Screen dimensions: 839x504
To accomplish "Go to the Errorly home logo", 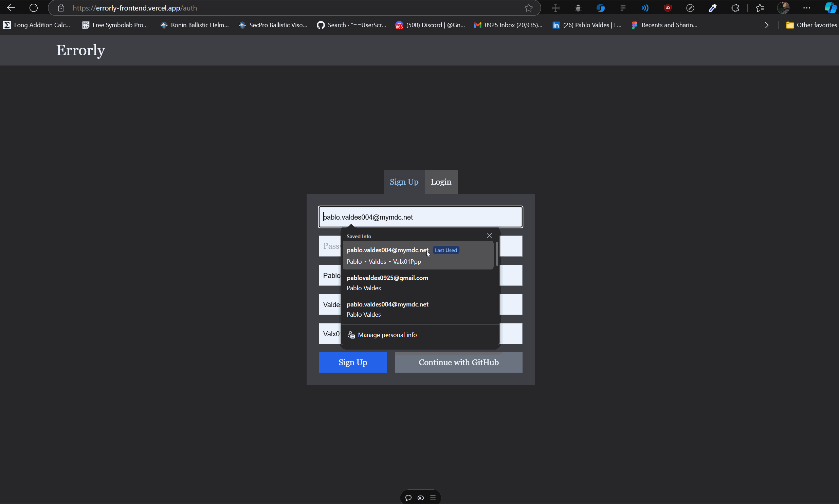I will pyautogui.click(x=80, y=50).
